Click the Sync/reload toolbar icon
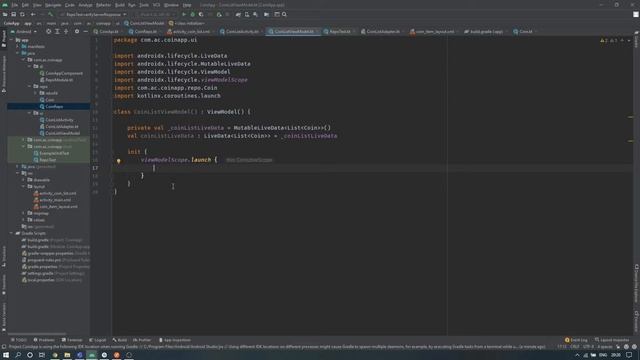This screenshot has width=640, height=360. [x=22, y=14]
